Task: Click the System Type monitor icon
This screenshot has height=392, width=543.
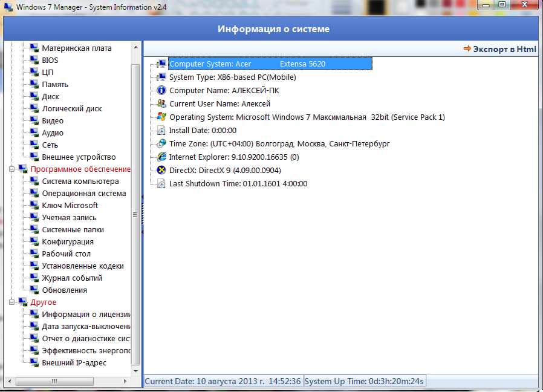Action: point(161,77)
